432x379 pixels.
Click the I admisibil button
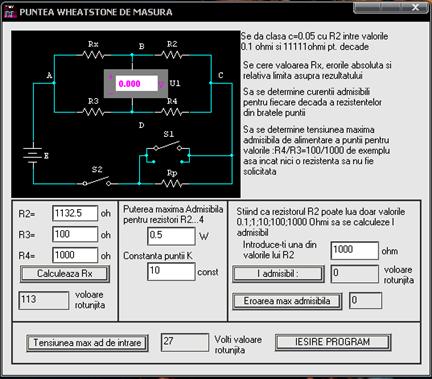pyautogui.click(x=278, y=274)
